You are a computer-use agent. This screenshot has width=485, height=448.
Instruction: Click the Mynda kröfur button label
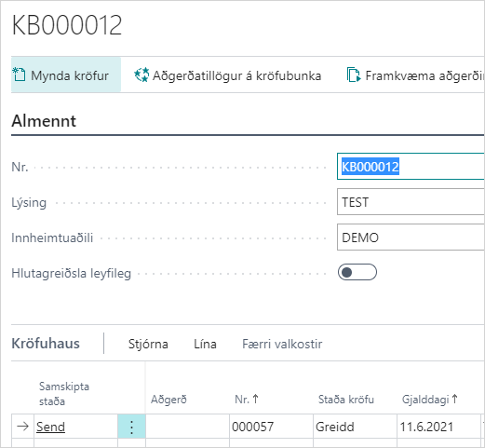point(70,75)
